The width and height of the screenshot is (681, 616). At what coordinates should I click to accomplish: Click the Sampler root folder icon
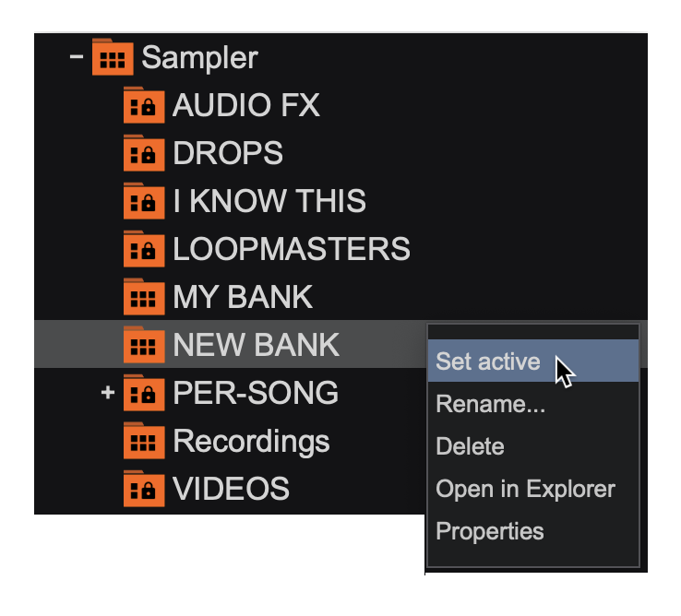113,58
